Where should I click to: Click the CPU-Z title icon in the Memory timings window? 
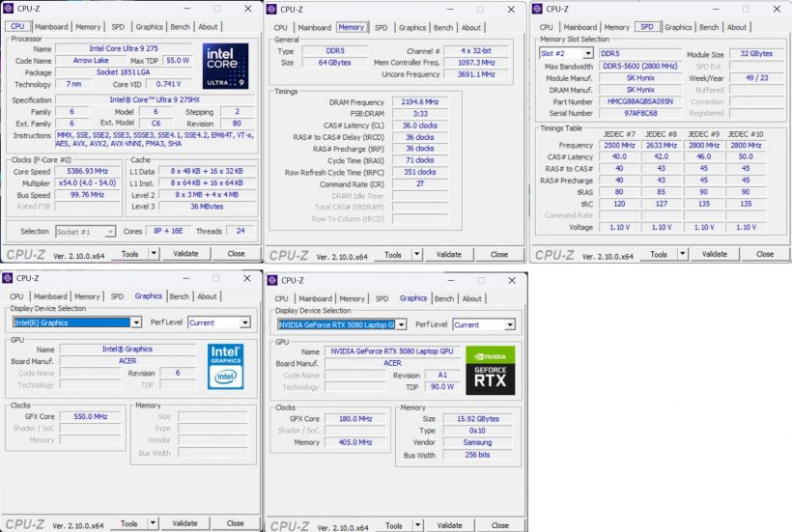[x=271, y=9]
